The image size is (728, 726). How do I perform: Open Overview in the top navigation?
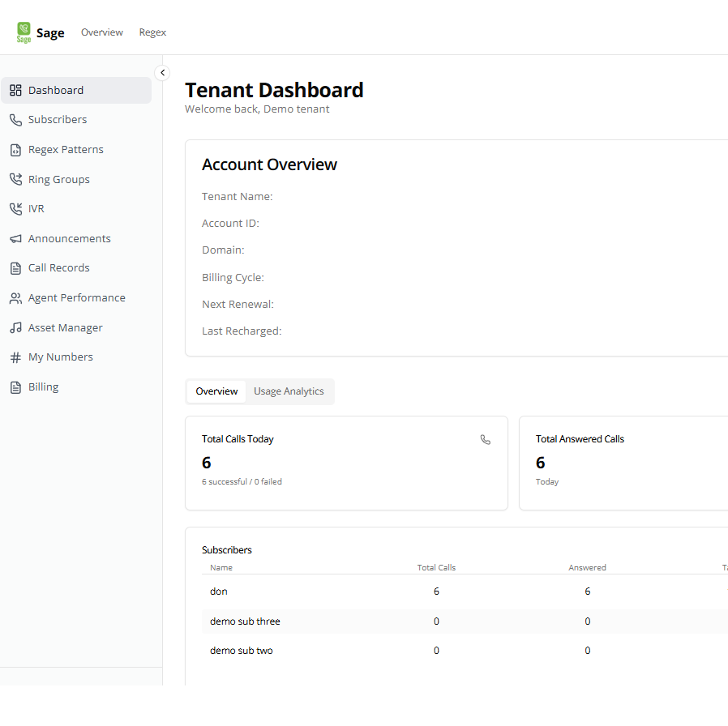pyautogui.click(x=102, y=32)
